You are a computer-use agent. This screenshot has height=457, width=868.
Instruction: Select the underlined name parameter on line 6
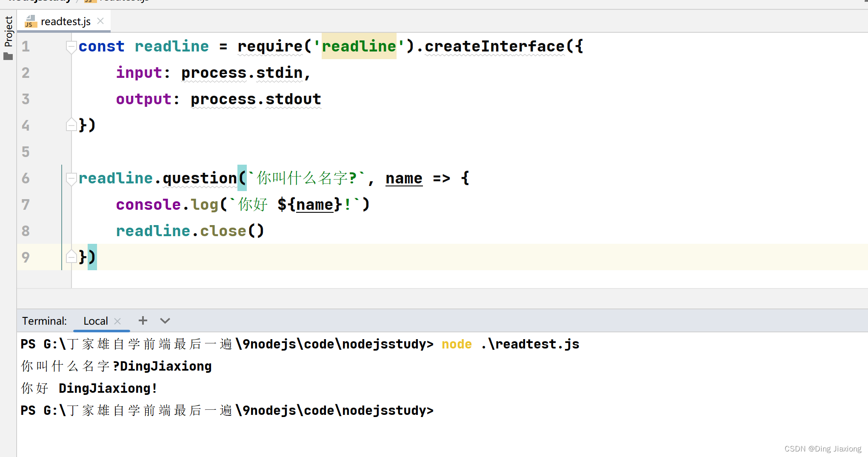(x=403, y=178)
